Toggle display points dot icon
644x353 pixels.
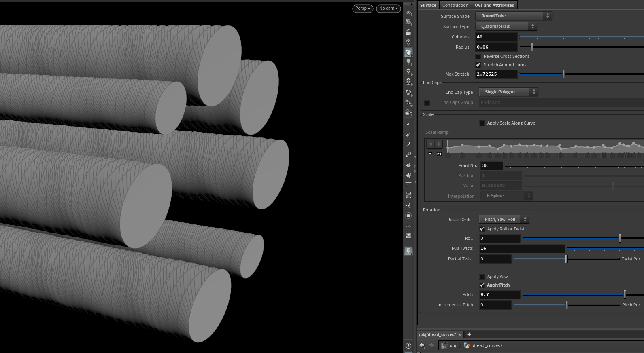[408, 124]
